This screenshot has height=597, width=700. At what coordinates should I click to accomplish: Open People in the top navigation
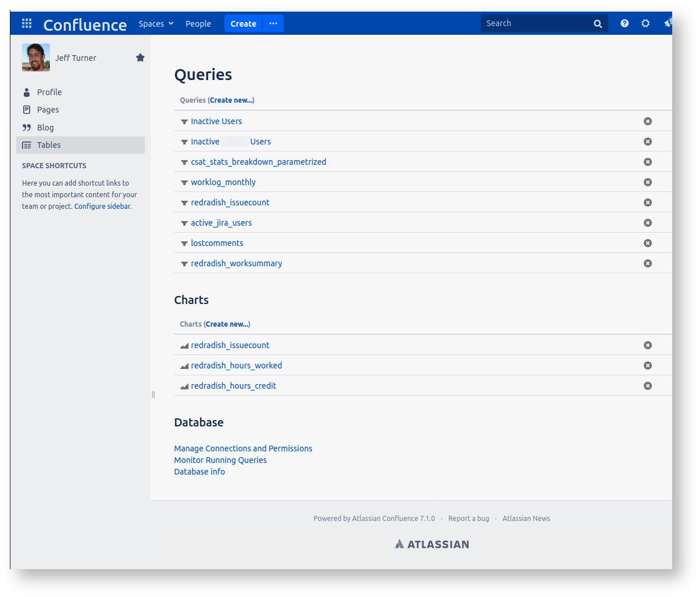[198, 24]
